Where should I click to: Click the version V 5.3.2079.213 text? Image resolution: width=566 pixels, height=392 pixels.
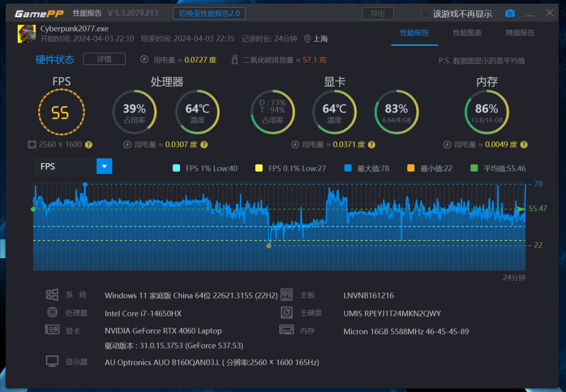[x=133, y=13]
